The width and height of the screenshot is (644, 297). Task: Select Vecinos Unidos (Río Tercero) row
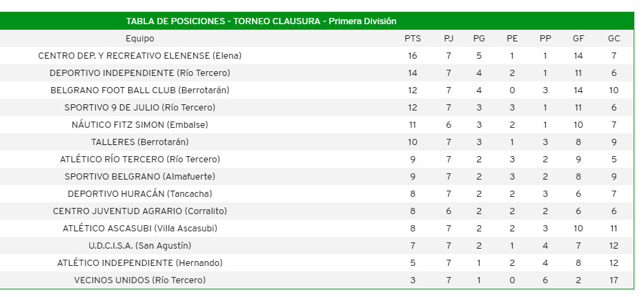[x=139, y=280]
